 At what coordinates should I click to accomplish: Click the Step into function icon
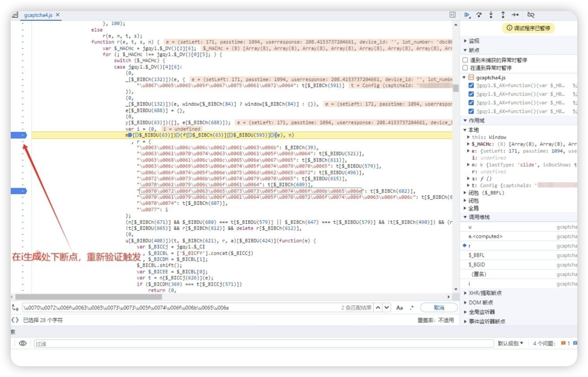[491, 15]
